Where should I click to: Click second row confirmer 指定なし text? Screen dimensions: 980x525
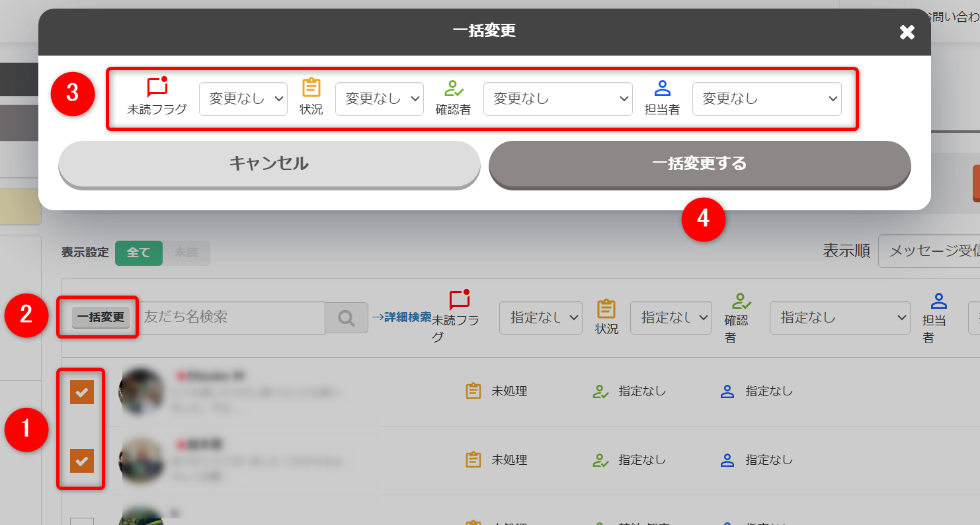642,460
